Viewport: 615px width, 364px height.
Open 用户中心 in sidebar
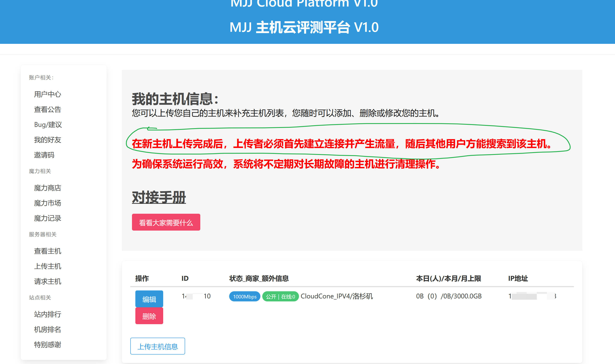47,94
